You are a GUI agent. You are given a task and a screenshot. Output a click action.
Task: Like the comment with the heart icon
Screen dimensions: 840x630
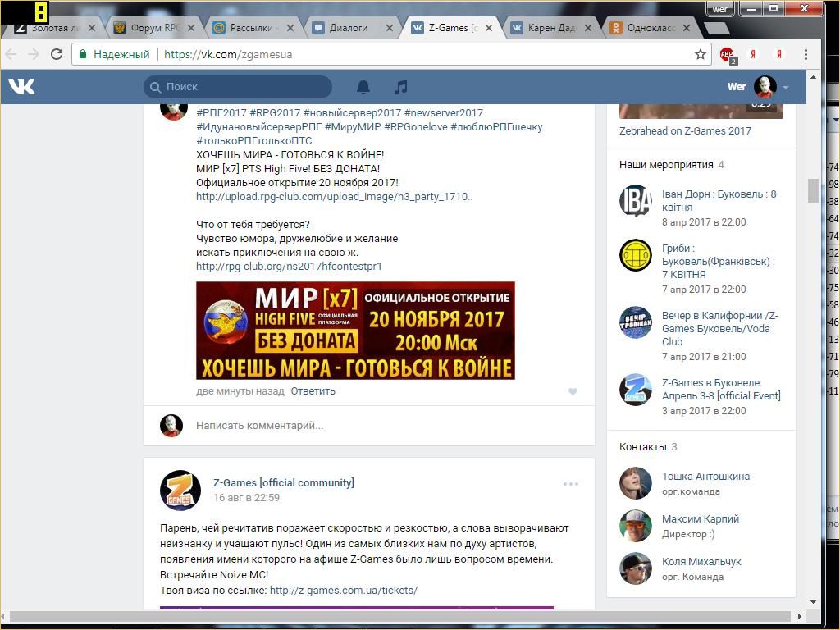(x=573, y=391)
